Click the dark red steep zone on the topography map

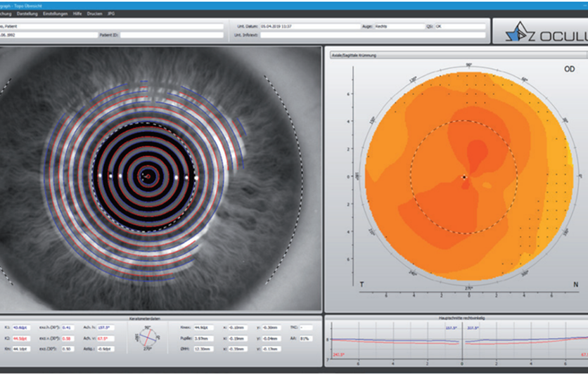477,154
